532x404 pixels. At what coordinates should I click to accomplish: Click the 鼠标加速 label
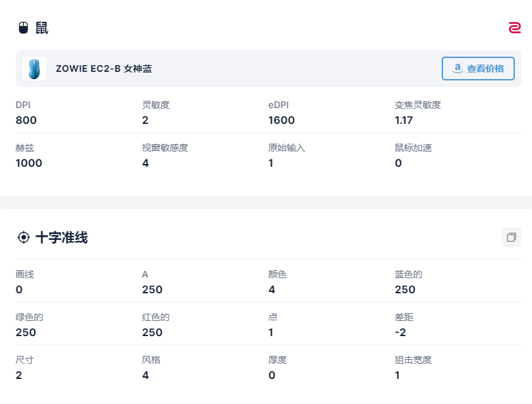click(x=413, y=148)
